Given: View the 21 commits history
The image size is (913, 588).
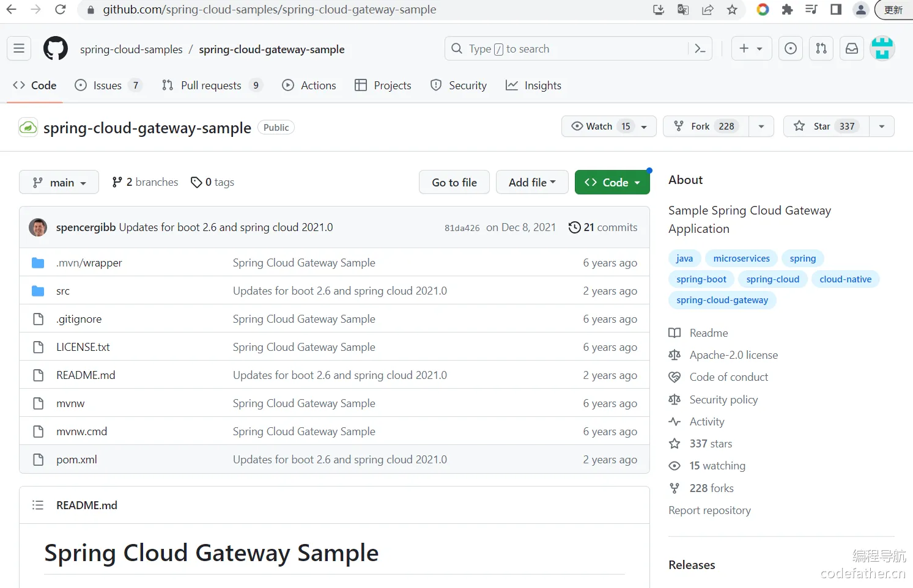Looking at the screenshot, I should click(x=603, y=227).
